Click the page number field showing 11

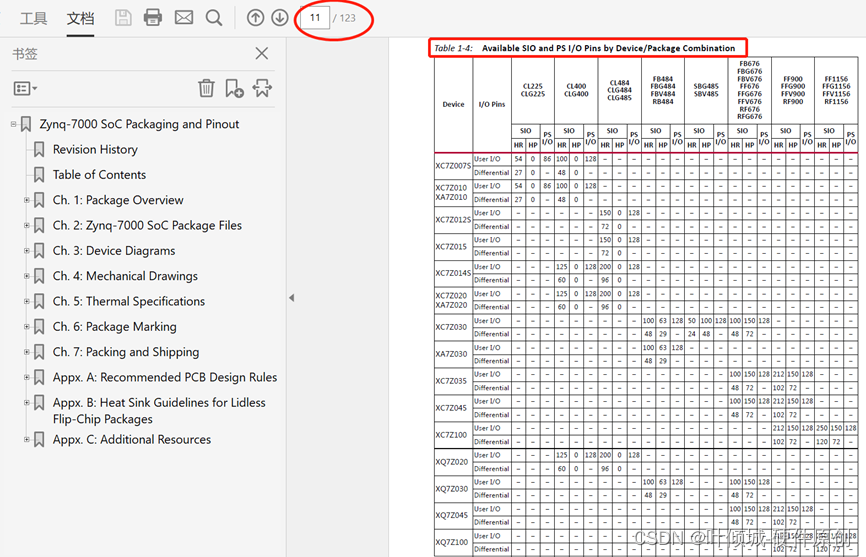coord(315,18)
